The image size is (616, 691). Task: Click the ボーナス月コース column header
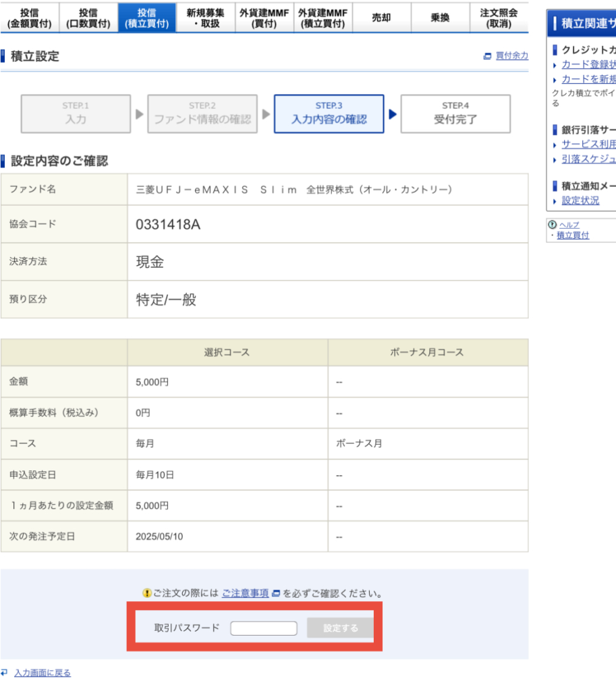click(427, 352)
